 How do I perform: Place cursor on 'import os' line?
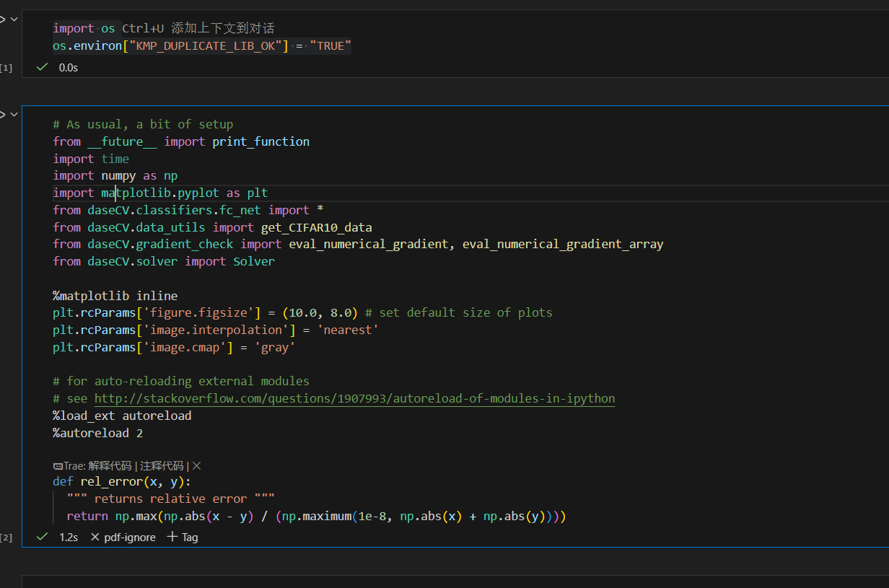(x=84, y=28)
